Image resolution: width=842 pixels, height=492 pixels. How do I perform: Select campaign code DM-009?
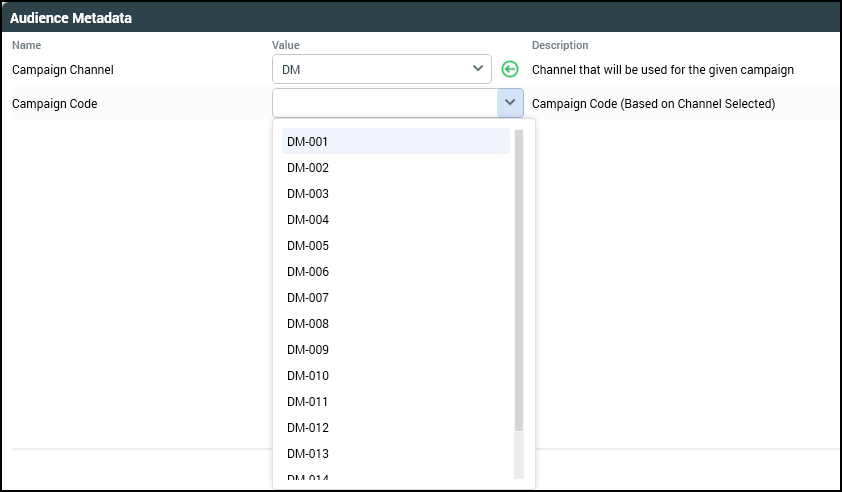click(308, 350)
